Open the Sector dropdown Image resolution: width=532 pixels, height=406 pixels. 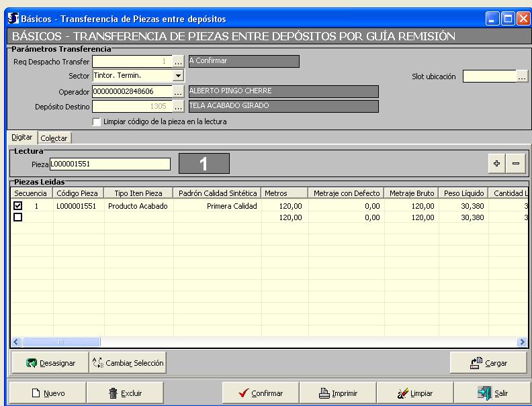179,77
